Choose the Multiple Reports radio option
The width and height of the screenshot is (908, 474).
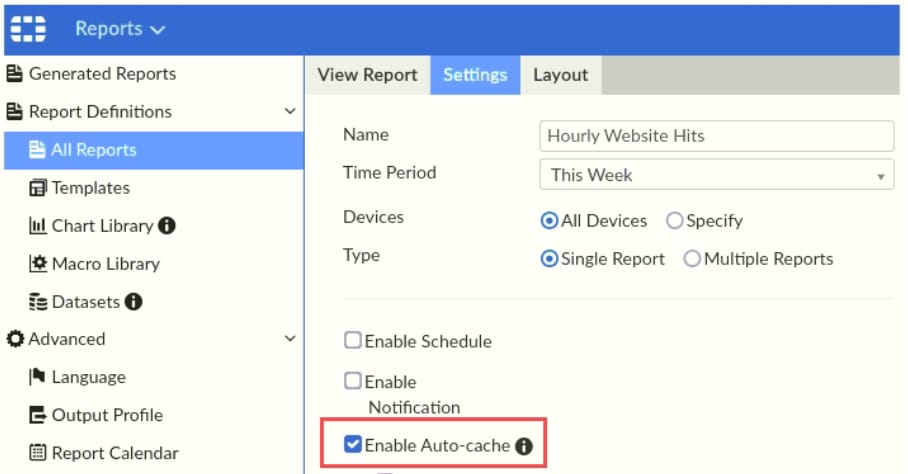pyautogui.click(x=692, y=259)
